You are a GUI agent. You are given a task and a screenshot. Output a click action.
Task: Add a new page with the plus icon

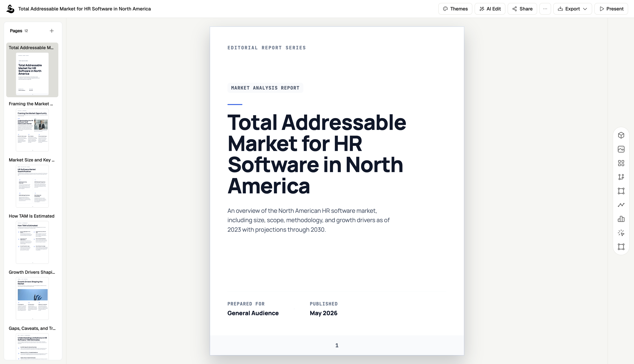point(52,31)
